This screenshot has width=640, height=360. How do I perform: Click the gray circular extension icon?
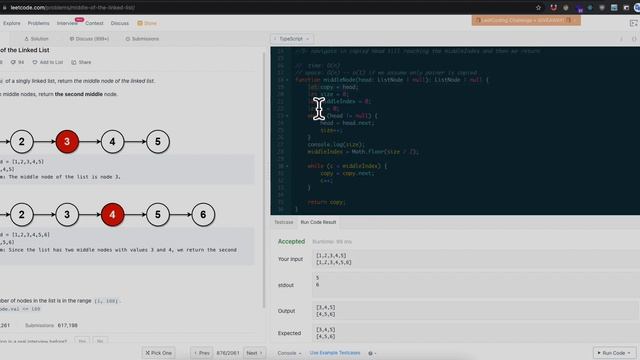pyautogui.click(x=566, y=7)
